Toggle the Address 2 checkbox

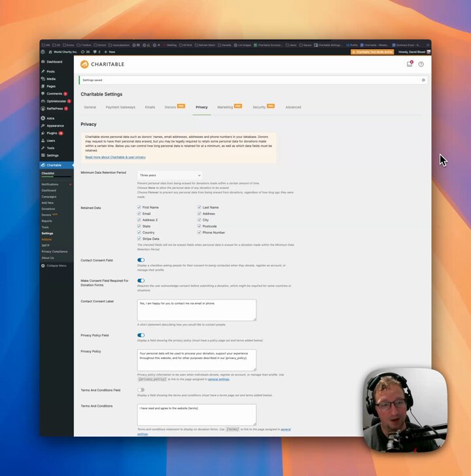coord(139,220)
